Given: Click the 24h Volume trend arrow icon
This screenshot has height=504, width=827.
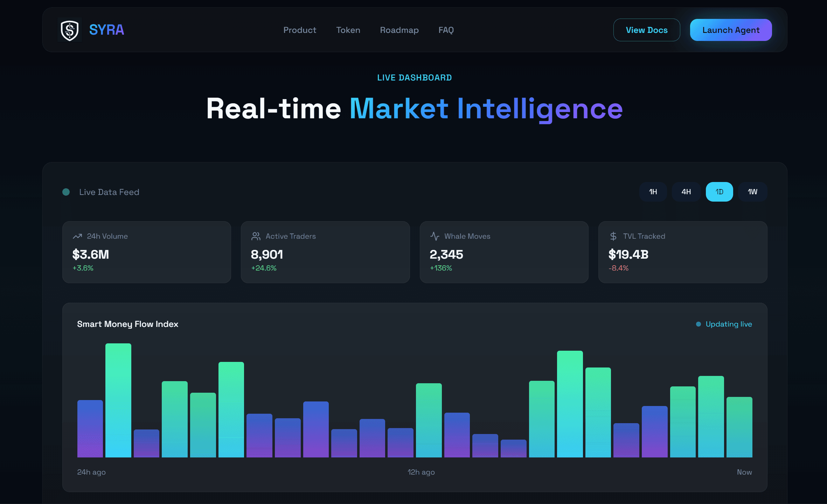Looking at the screenshot, I should [77, 236].
